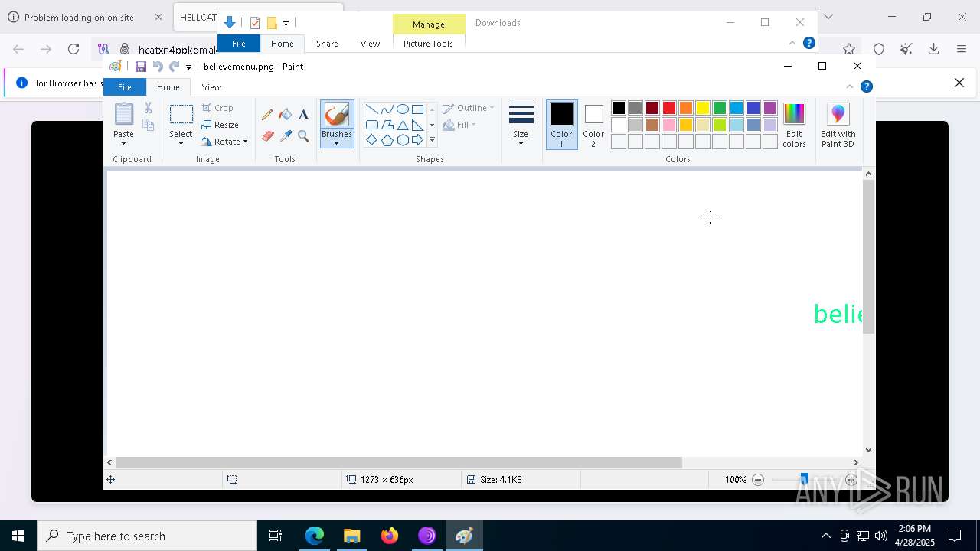
Task: Open Customize Quick Access Toolbar dropdown in Paint
Action: tap(188, 67)
